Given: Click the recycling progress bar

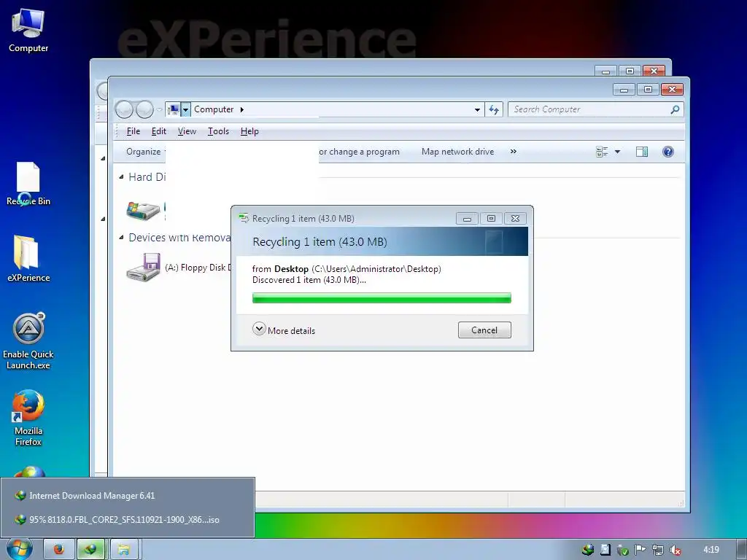Looking at the screenshot, I should pyautogui.click(x=382, y=298).
